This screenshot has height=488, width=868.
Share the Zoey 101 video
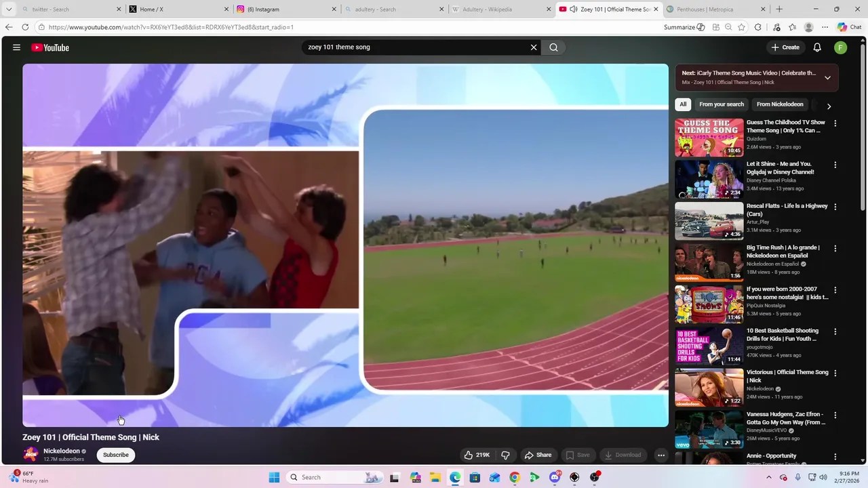pos(538,455)
